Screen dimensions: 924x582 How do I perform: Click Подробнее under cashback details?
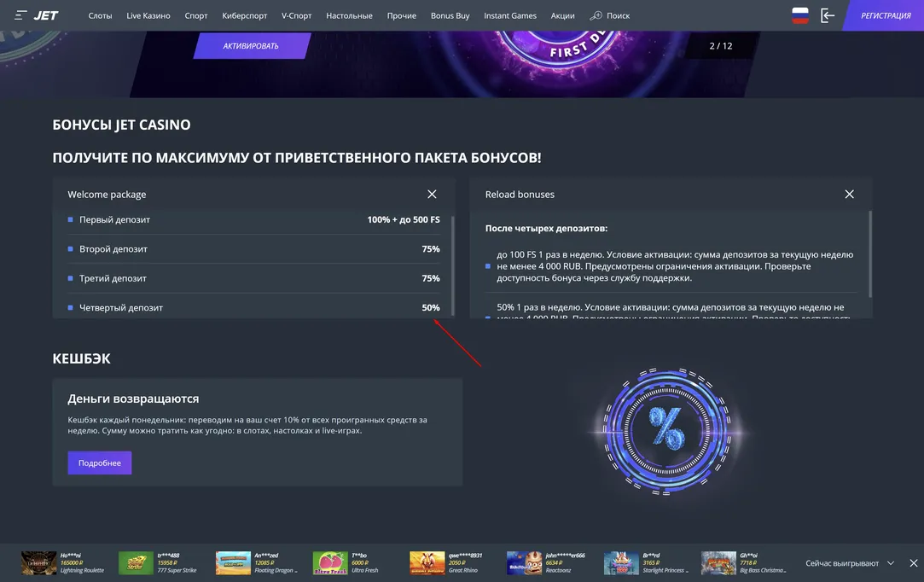pos(100,463)
